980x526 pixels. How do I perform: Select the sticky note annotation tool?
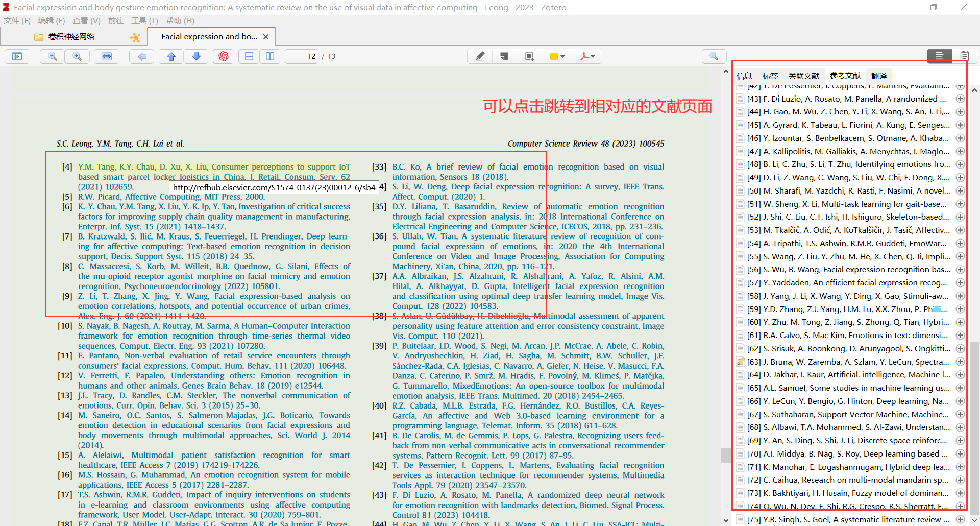(504, 56)
